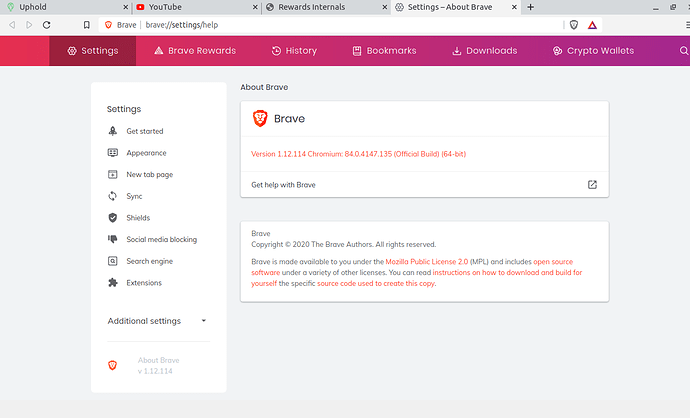The image size is (690, 418).
Task: Select the Settings – About Brave tab
Action: coord(455,7)
